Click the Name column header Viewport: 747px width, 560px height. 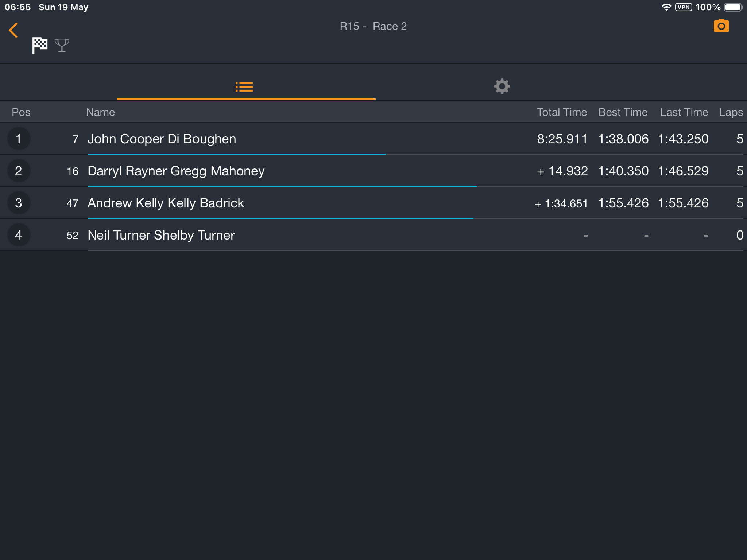(x=101, y=112)
